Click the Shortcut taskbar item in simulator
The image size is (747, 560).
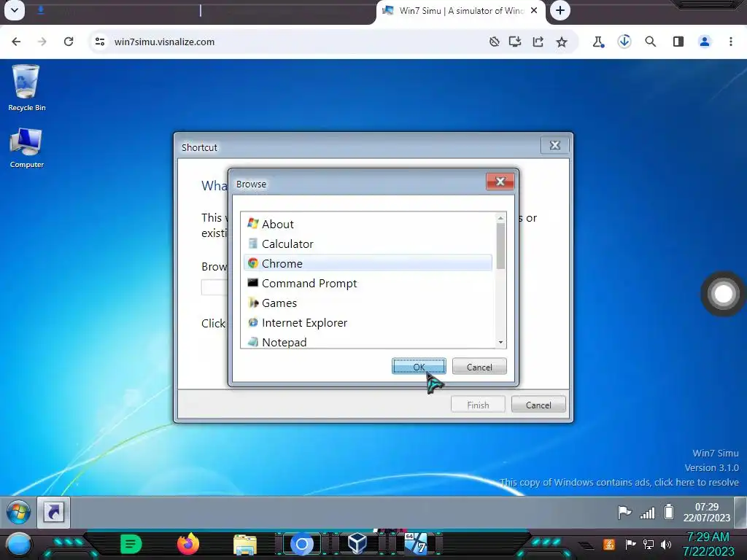[x=54, y=512]
